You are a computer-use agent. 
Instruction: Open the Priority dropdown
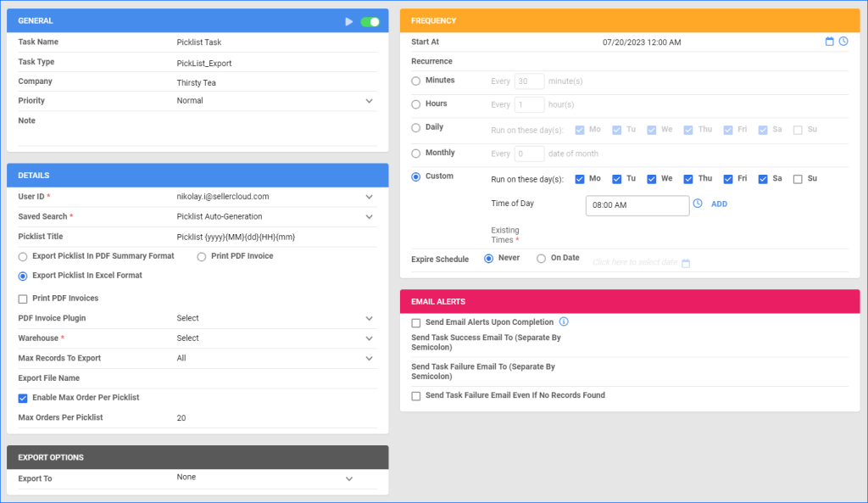pos(368,100)
